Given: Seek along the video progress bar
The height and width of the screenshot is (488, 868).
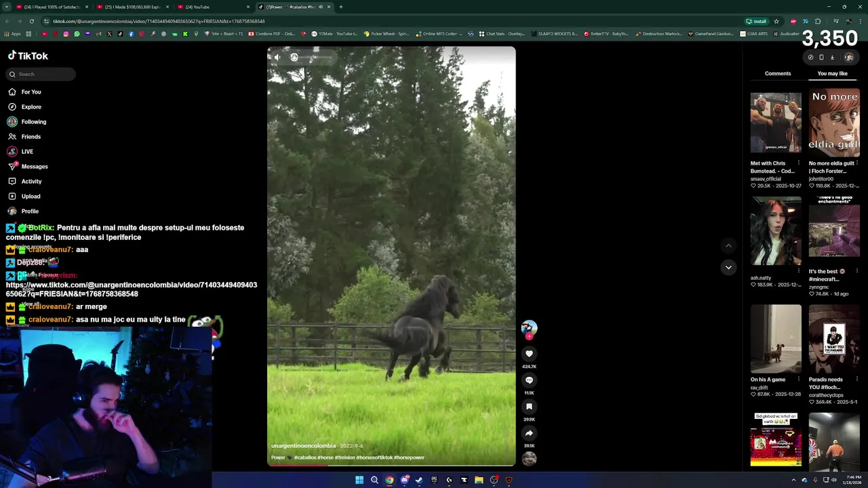Looking at the screenshot, I should pos(391,466).
